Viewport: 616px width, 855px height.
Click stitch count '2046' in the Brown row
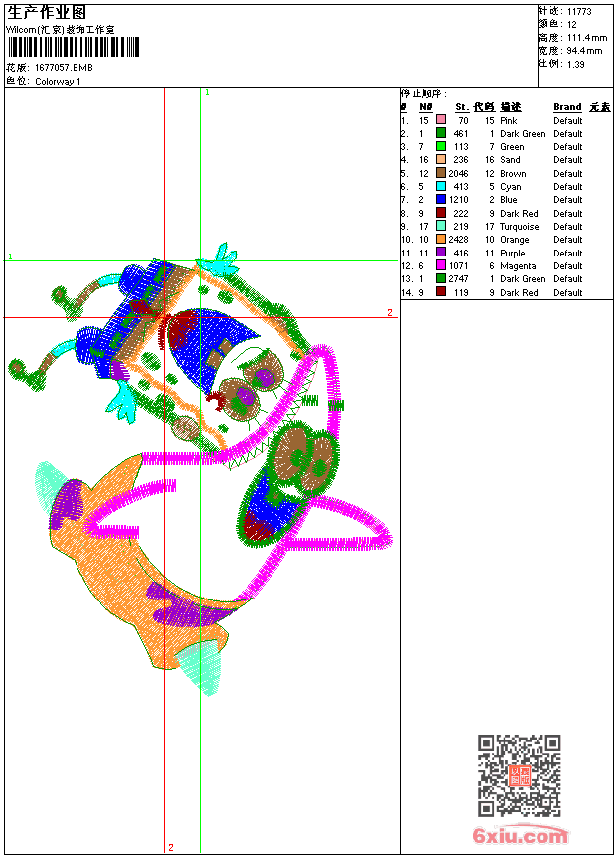[x=458, y=173]
